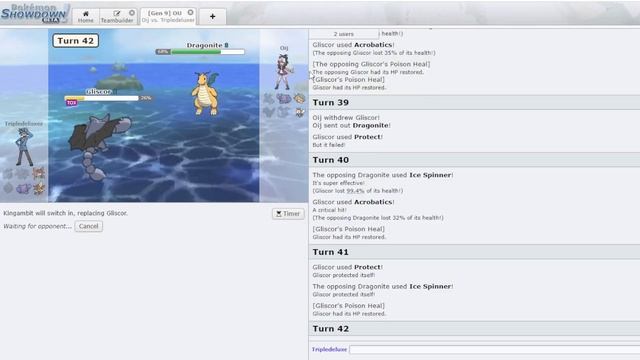Screen dimensions: 640x360
Task: Click the Tripledeluxe name above the trainer avatar
Action: (24, 123)
